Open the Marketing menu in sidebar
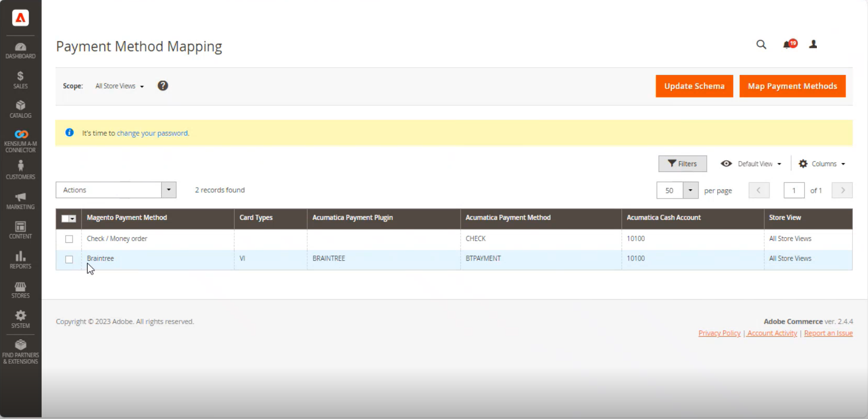 coord(20,201)
